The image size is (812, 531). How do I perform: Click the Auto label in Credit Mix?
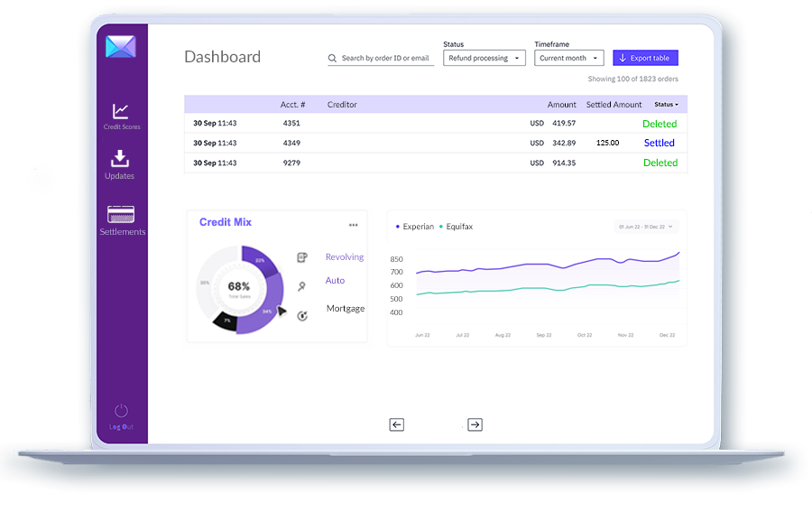pos(335,281)
